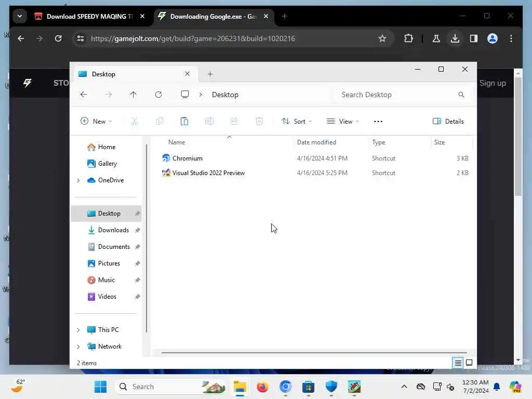
Task: Switch to large thumbnails view icon
Action: click(469, 363)
